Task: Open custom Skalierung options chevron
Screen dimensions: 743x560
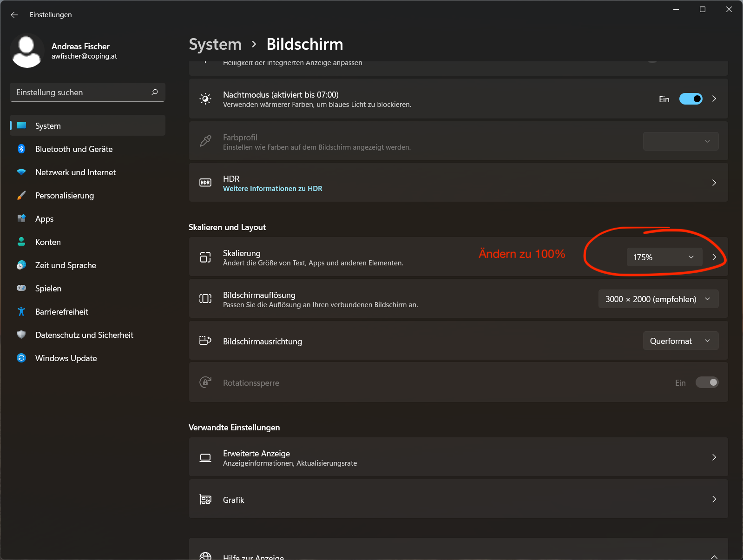Action: click(714, 257)
